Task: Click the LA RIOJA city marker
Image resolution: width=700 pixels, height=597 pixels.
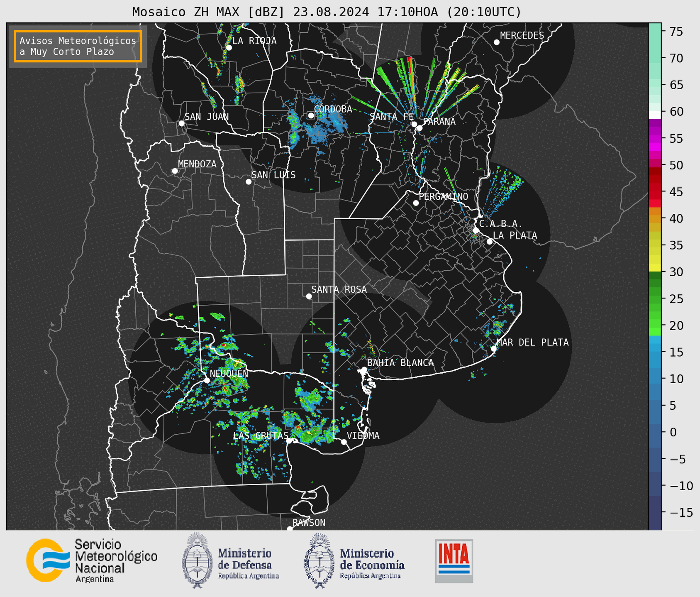Action: click(229, 48)
